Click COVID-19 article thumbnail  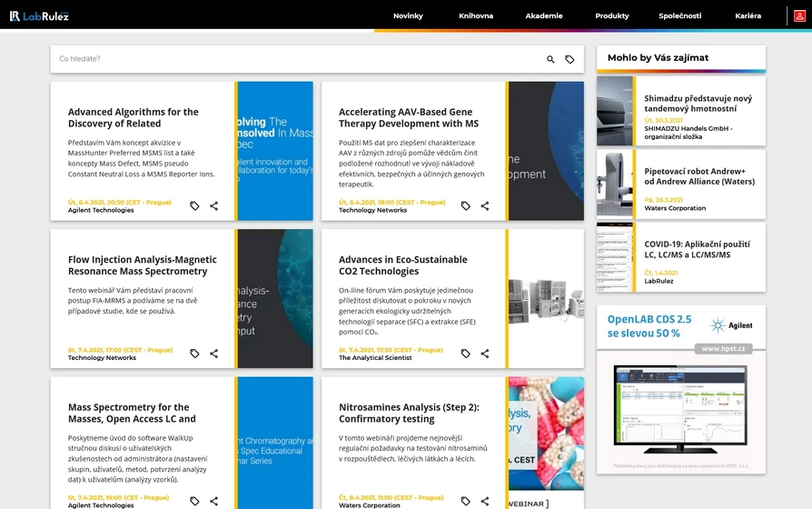tap(614, 257)
